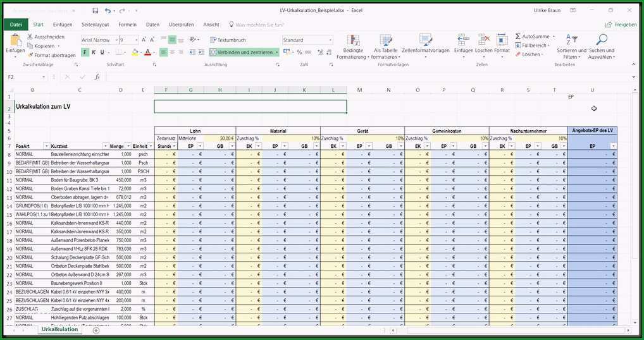Switch to Daten tab
Screen dimensions: 644x340
coord(152,25)
